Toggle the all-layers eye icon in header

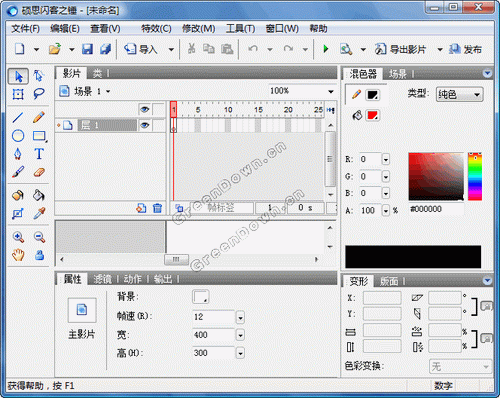click(144, 109)
